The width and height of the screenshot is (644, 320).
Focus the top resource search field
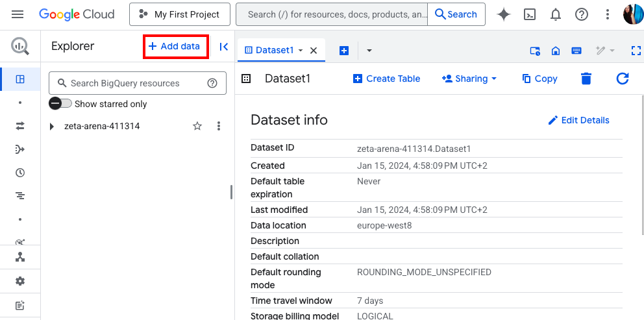click(x=332, y=14)
